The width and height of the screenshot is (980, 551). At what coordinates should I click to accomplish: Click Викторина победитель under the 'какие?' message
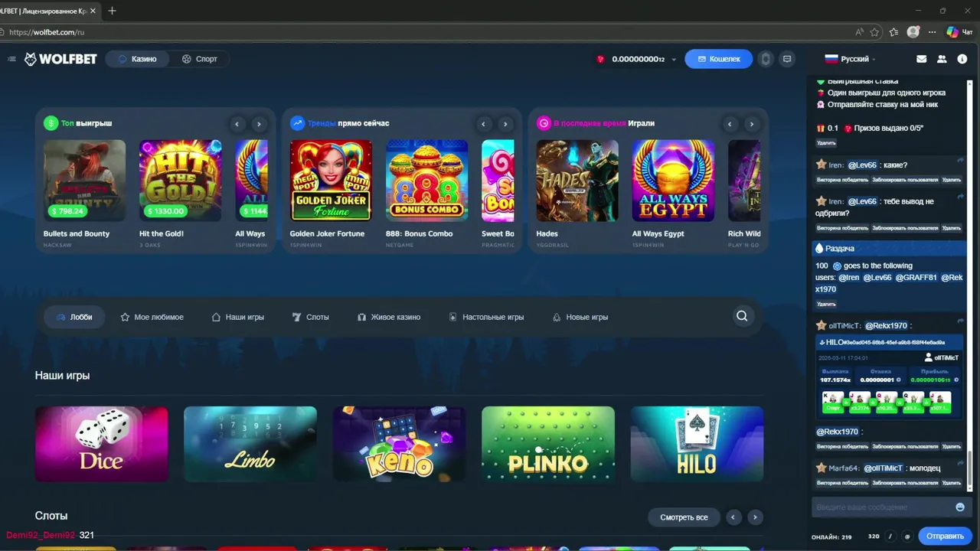pyautogui.click(x=842, y=180)
